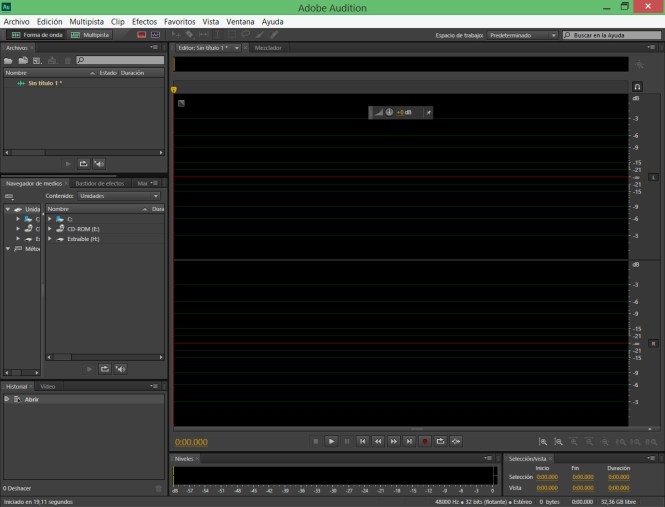The width and height of the screenshot is (665, 507).
Task: Toggle right channel R enable button
Action: click(x=653, y=343)
